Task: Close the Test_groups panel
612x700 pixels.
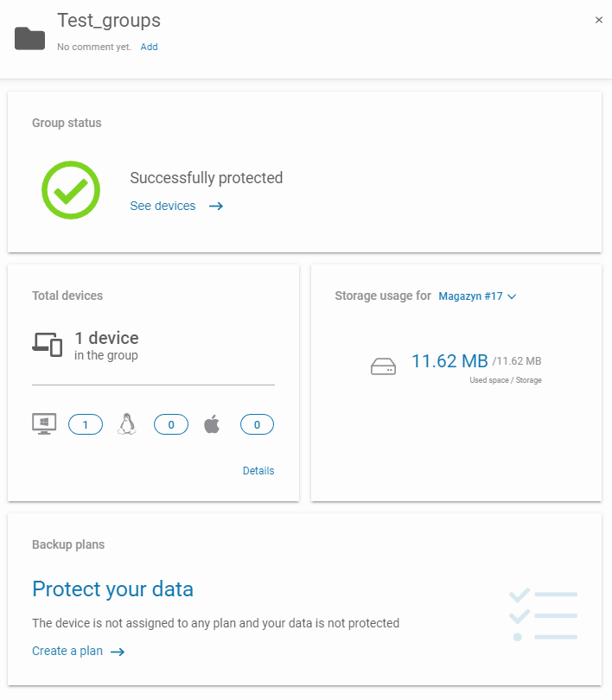Action: [599, 20]
